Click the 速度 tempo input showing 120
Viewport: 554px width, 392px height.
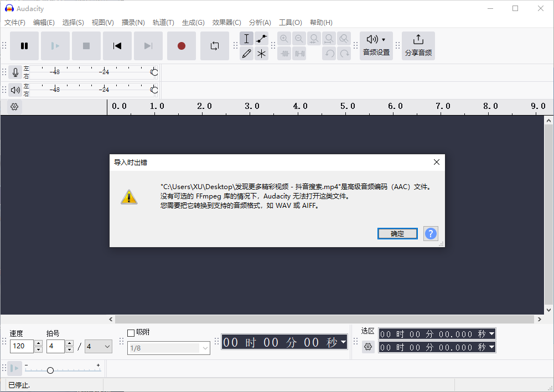[x=22, y=346]
